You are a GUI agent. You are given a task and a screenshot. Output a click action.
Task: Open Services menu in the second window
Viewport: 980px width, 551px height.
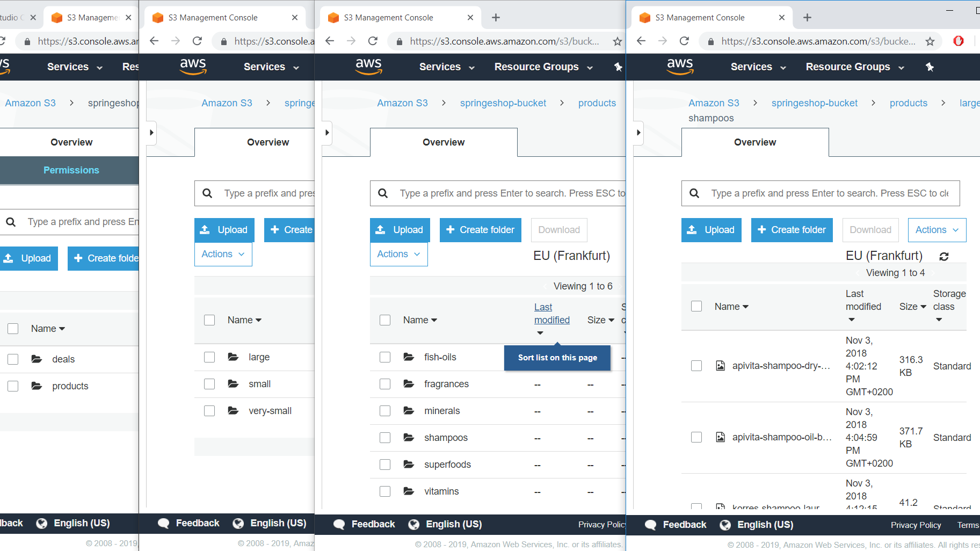(271, 67)
